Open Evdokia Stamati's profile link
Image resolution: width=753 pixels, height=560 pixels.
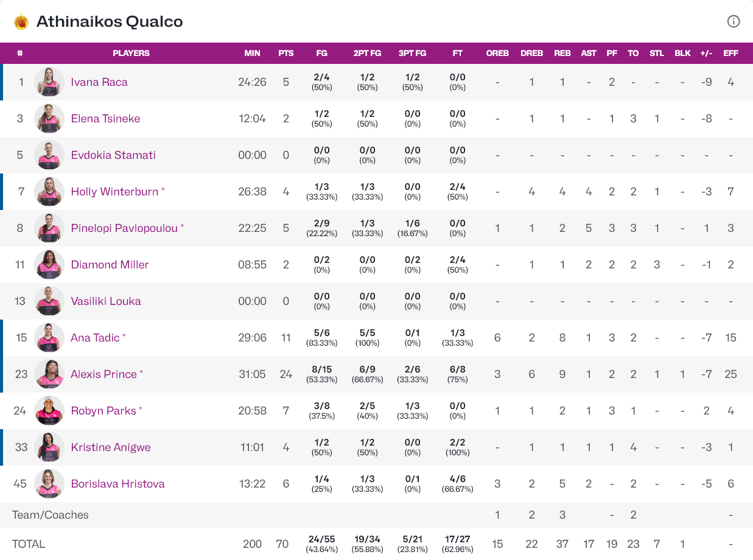113,155
